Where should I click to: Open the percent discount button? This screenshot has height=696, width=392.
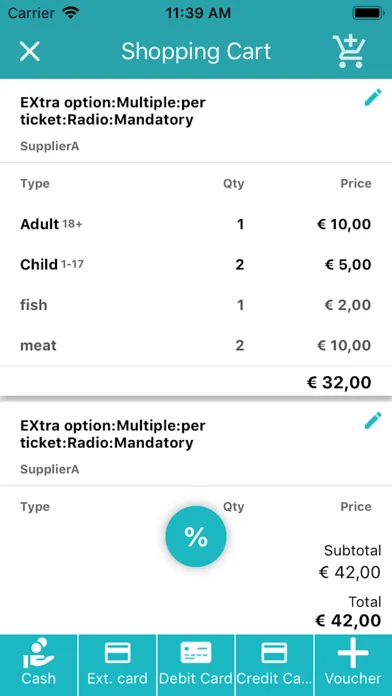point(196,537)
